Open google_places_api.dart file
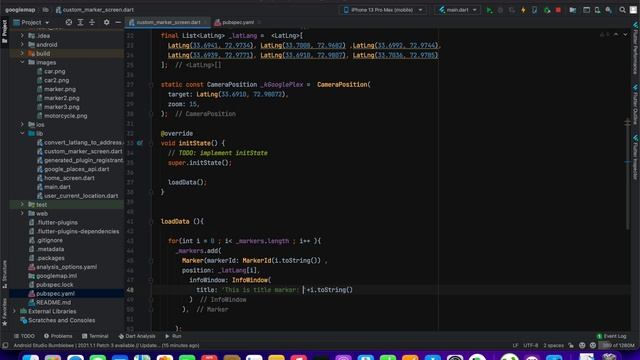Image resolution: width=640 pixels, height=360 pixels. click(77, 169)
